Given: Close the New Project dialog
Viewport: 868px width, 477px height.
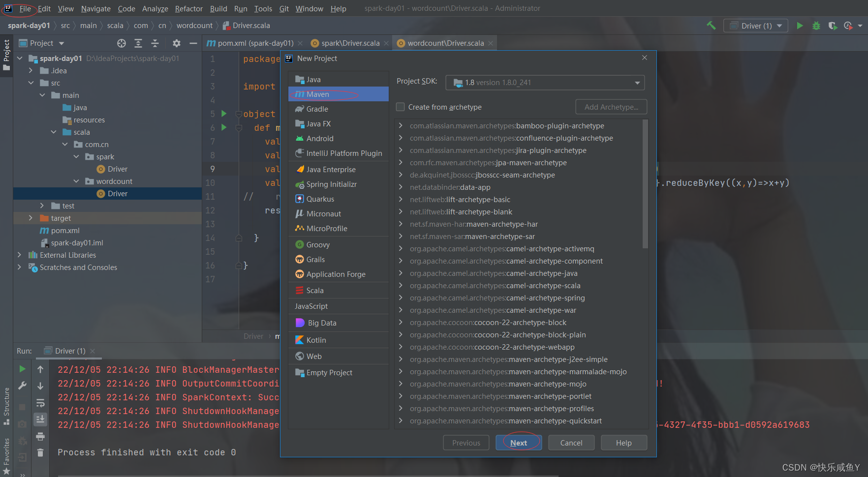Looking at the screenshot, I should coord(645,58).
